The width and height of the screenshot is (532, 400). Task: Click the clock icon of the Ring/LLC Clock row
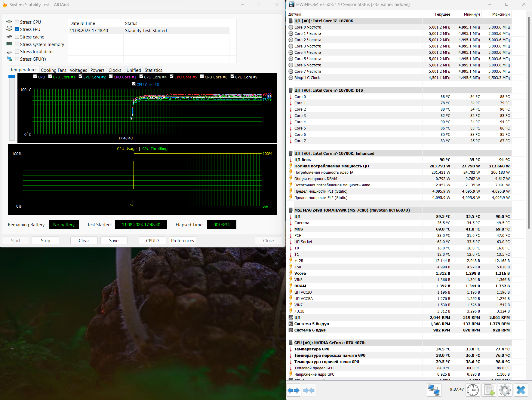tap(291, 78)
